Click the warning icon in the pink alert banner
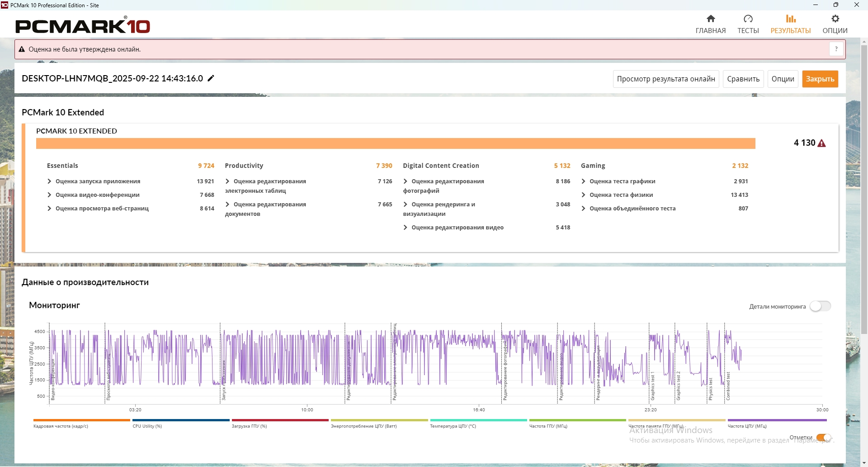868x467 pixels. 22,49
